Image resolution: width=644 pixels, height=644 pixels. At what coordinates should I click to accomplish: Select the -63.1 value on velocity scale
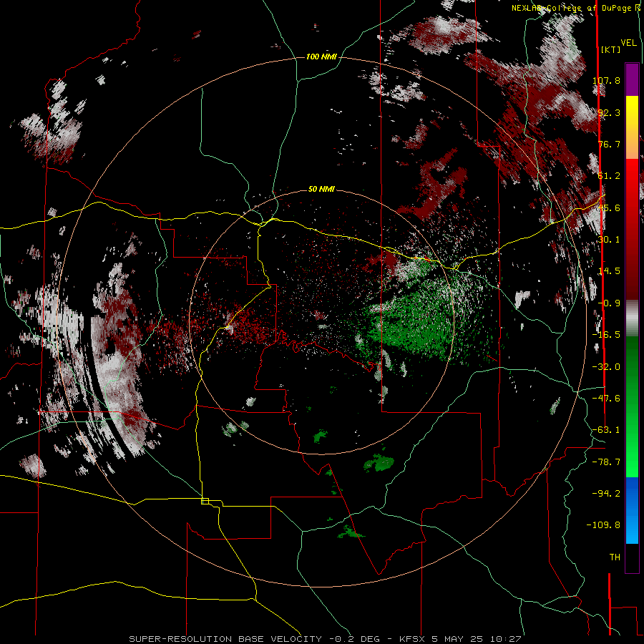[x=606, y=430]
